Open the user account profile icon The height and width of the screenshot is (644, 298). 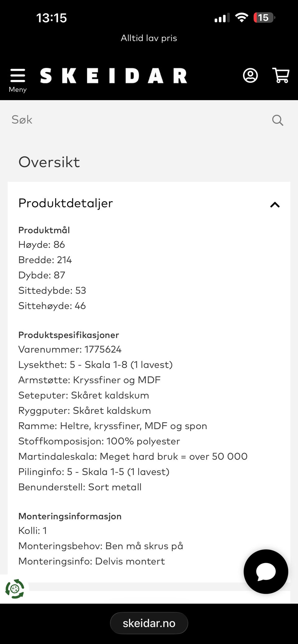click(x=250, y=75)
